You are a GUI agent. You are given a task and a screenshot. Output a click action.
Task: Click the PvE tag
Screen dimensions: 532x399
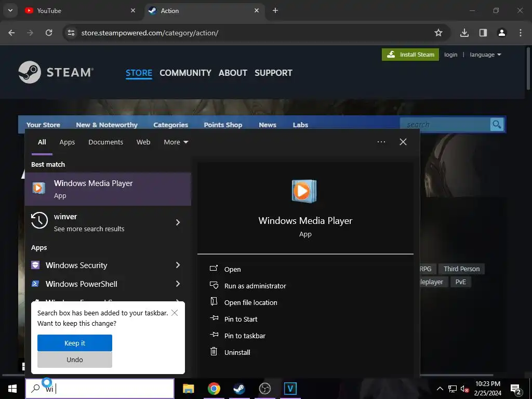click(460, 282)
